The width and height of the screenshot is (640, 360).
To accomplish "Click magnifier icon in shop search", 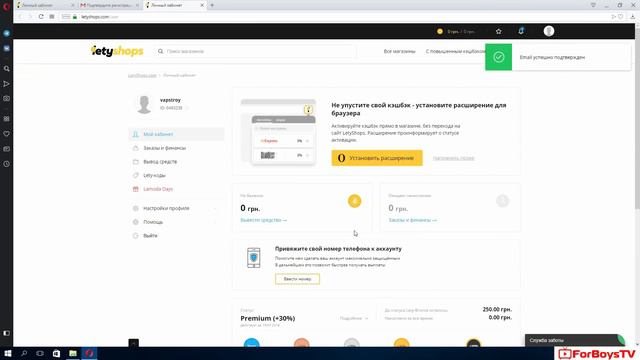I will pyautogui.click(x=160, y=51).
